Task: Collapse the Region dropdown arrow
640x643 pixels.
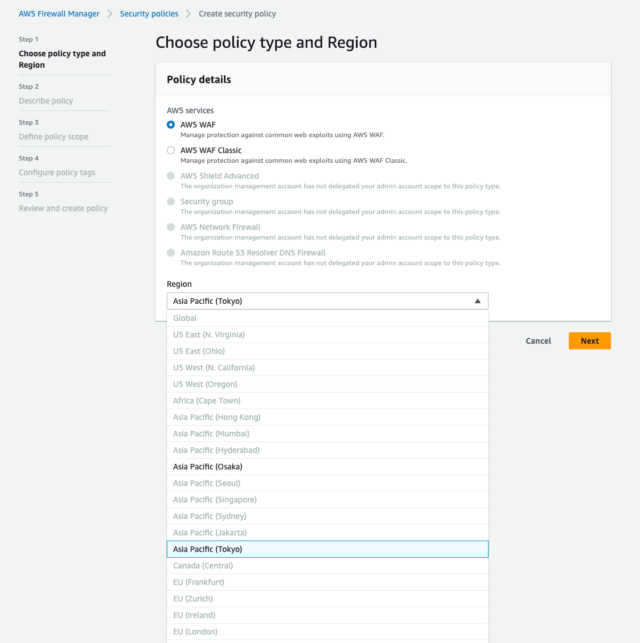Action: tap(477, 301)
